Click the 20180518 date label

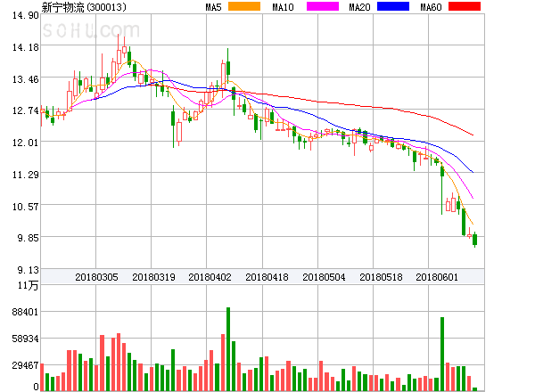(x=381, y=277)
